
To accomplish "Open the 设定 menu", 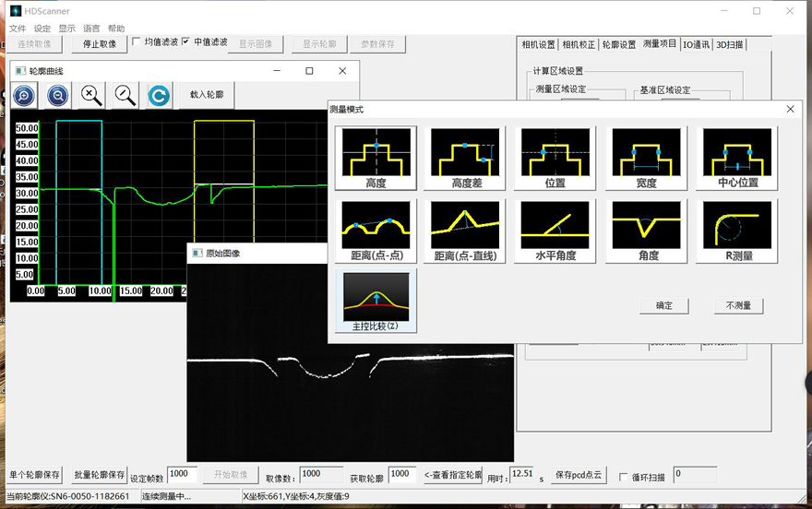I will click(x=42, y=29).
